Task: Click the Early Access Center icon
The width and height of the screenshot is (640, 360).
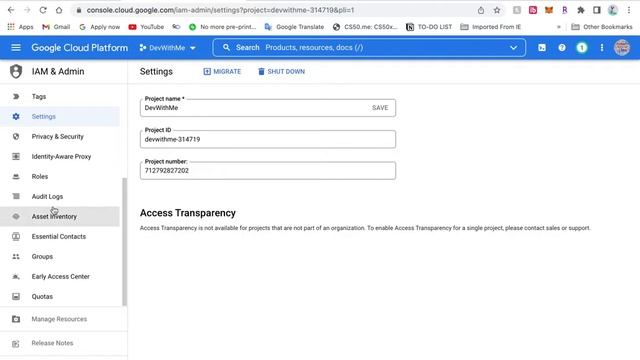Action: click(16, 276)
